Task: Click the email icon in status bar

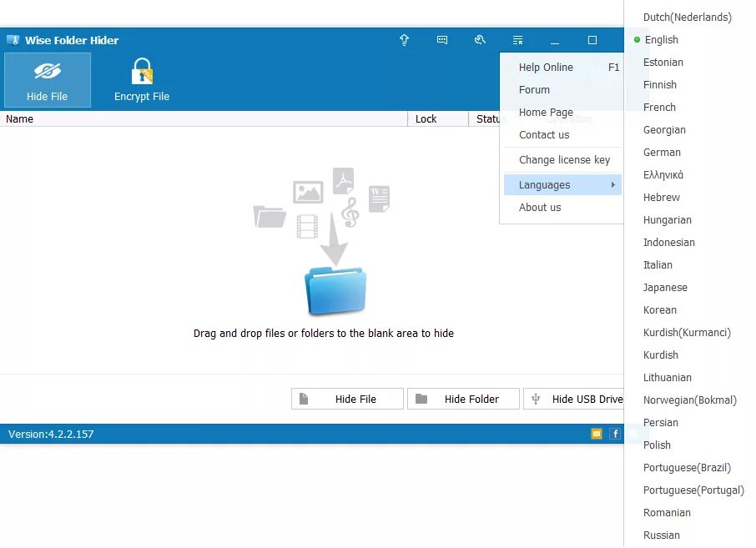Action: tap(597, 434)
